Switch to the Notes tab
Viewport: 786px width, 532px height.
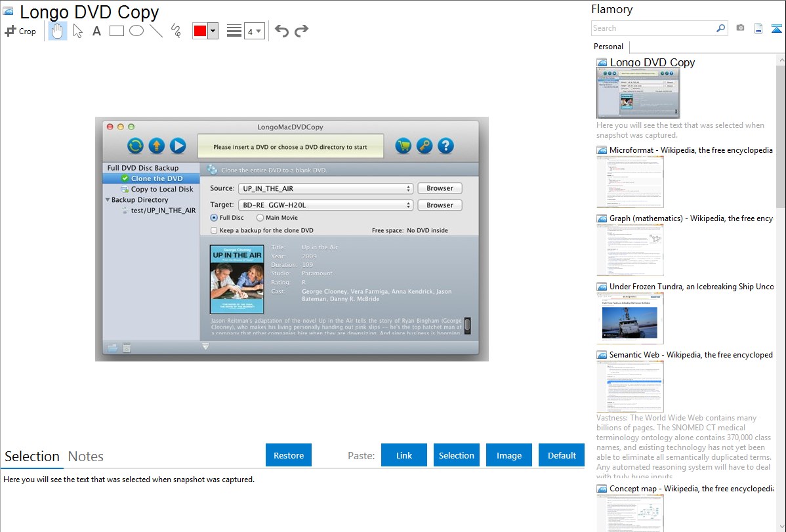pos(86,457)
